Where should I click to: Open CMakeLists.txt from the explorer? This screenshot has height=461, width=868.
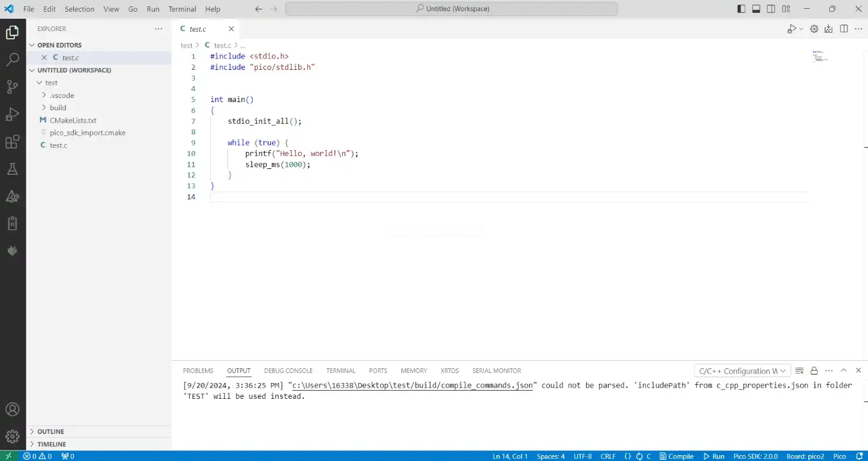click(x=73, y=120)
